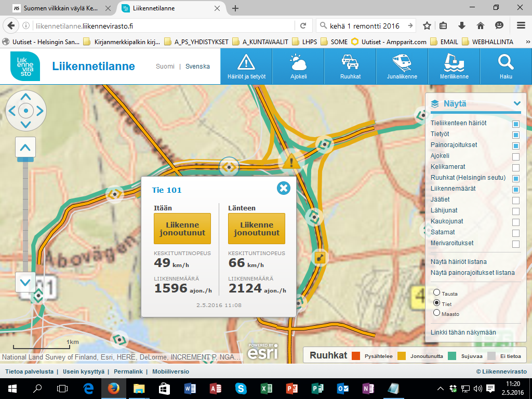
Task: Open the Ajokeli road weather section
Action: [298, 66]
